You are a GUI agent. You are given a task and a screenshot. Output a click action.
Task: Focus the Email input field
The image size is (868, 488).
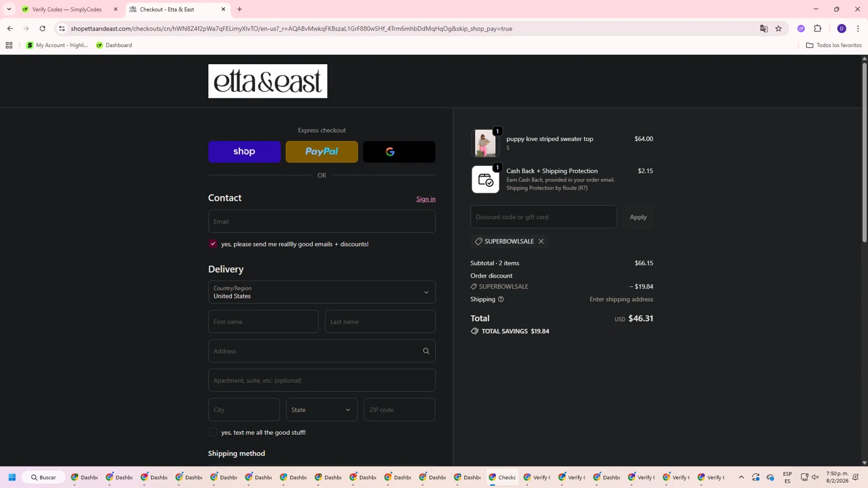322,221
